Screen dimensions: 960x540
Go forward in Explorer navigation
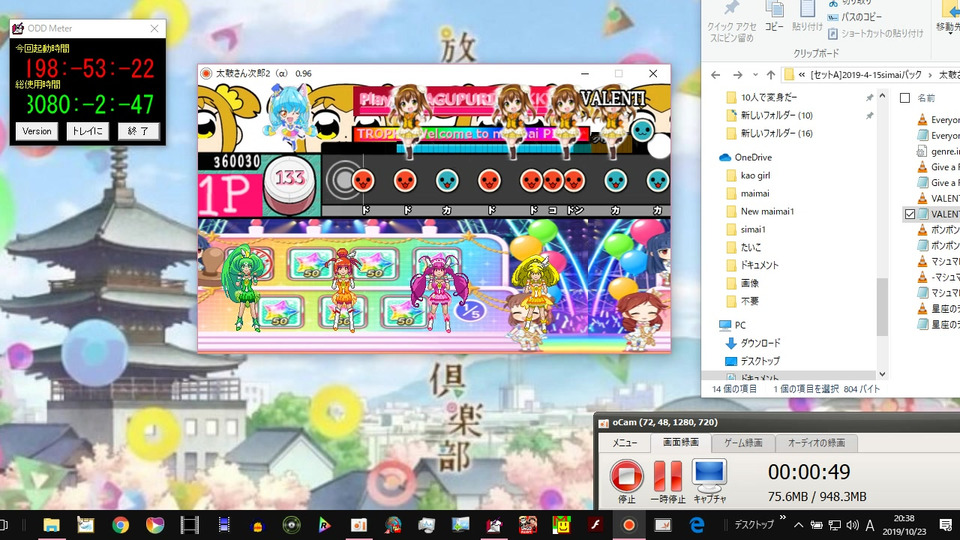(738, 75)
